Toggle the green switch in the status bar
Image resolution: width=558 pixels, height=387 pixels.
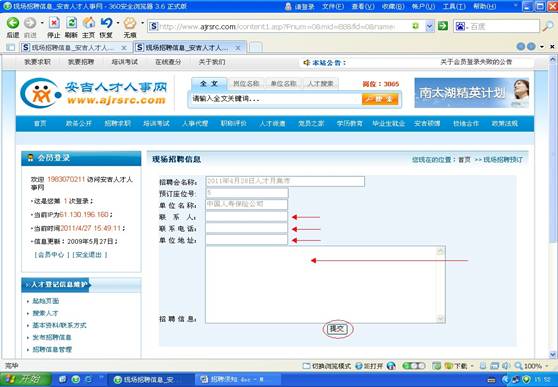(414, 366)
